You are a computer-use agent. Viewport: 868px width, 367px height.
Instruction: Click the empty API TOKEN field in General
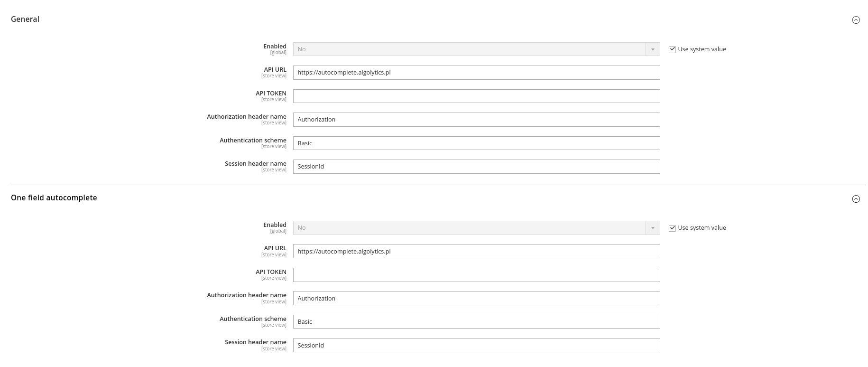[x=476, y=96]
